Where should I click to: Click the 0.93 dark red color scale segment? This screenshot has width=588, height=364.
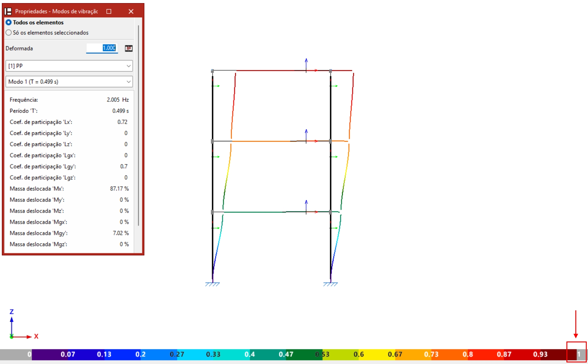pos(522,354)
